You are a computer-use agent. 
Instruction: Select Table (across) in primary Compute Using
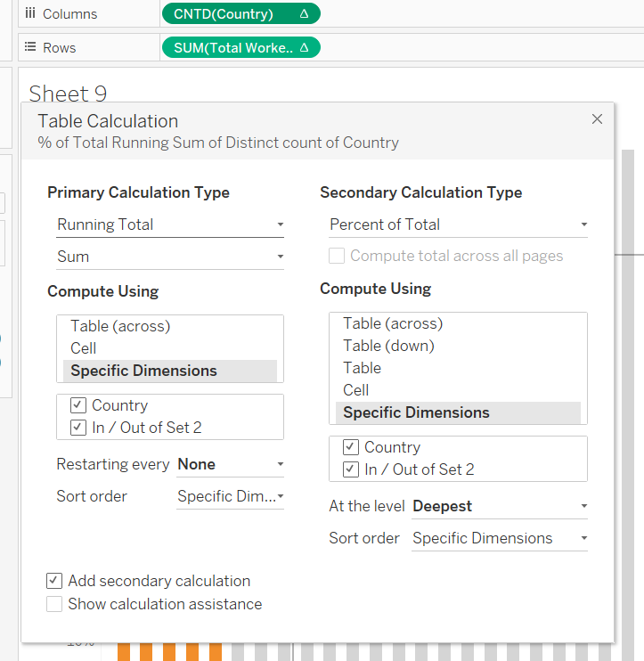pos(120,326)
